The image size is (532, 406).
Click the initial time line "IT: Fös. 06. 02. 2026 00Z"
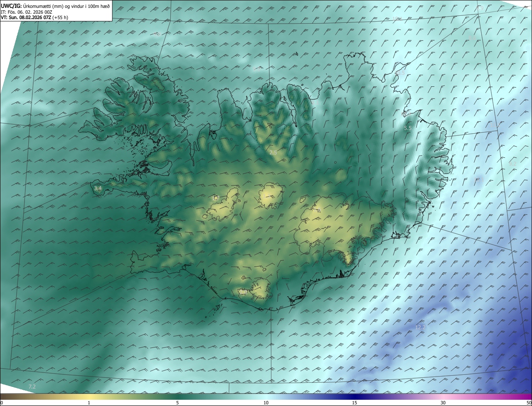point(27,12)
